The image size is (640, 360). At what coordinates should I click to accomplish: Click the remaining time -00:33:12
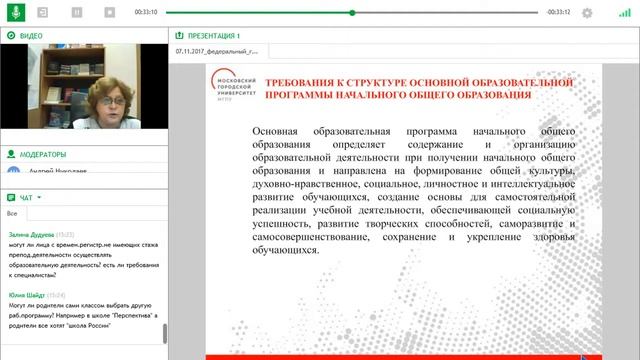pos(558,12)
